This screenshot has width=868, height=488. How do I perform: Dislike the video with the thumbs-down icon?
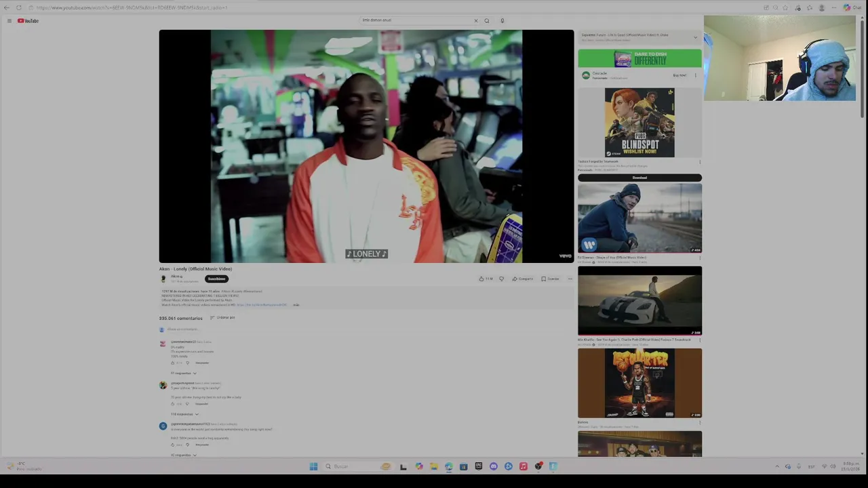pyautogui.click(x=501, y=279)
